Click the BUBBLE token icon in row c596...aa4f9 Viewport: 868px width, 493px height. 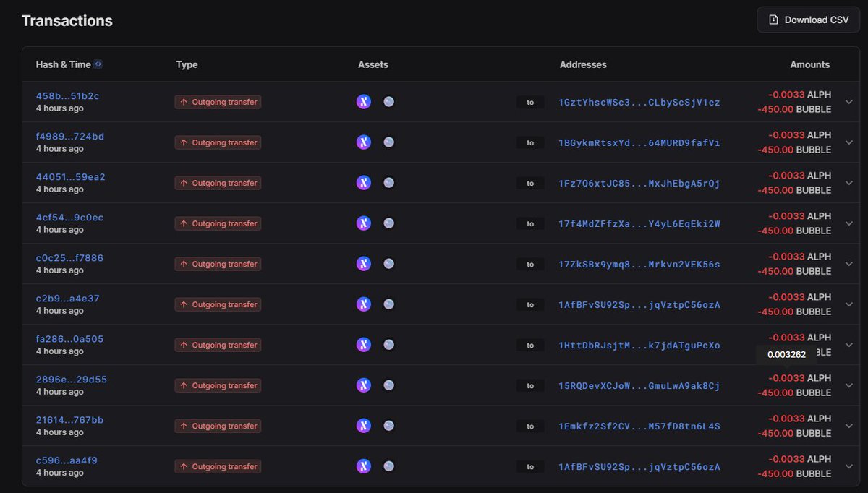[x=389, y=466]
